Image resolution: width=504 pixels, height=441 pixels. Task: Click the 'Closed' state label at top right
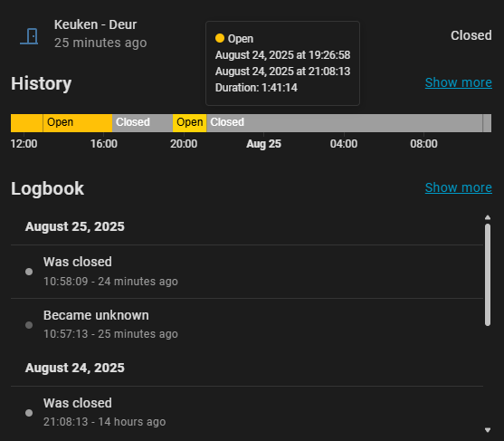click(x=471, y=35)
